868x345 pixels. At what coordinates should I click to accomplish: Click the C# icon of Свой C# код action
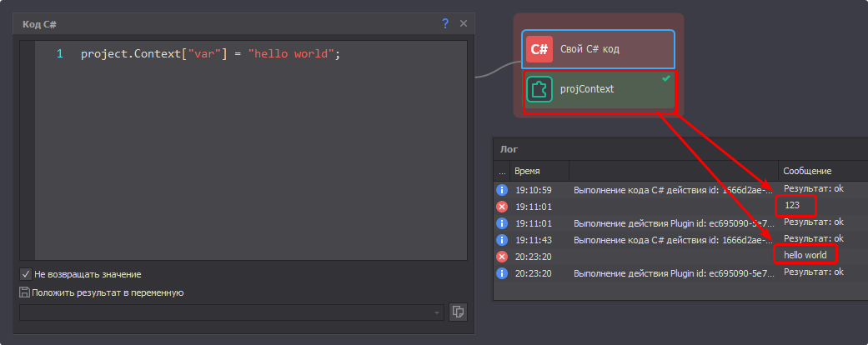[x=539, y=49]
